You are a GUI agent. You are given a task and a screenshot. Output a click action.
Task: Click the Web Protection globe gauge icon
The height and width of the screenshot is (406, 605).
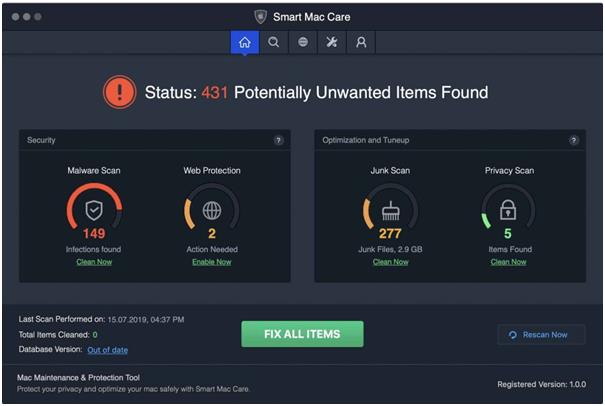pos(212,210)
